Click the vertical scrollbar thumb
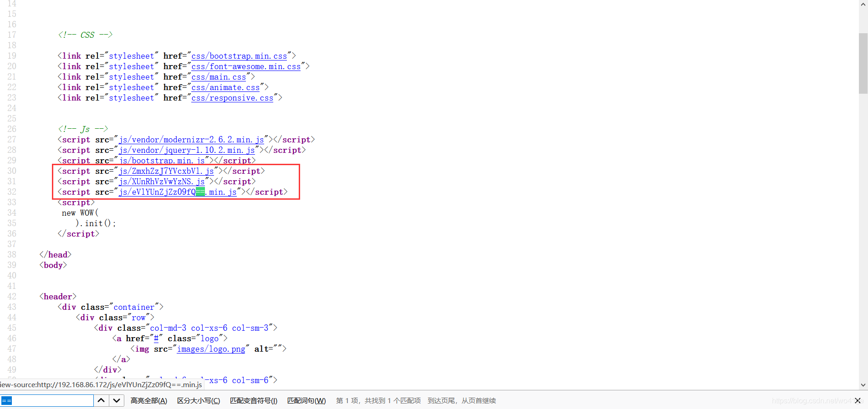The width and height of the screenshot is (868, 409). click(863, 63)
